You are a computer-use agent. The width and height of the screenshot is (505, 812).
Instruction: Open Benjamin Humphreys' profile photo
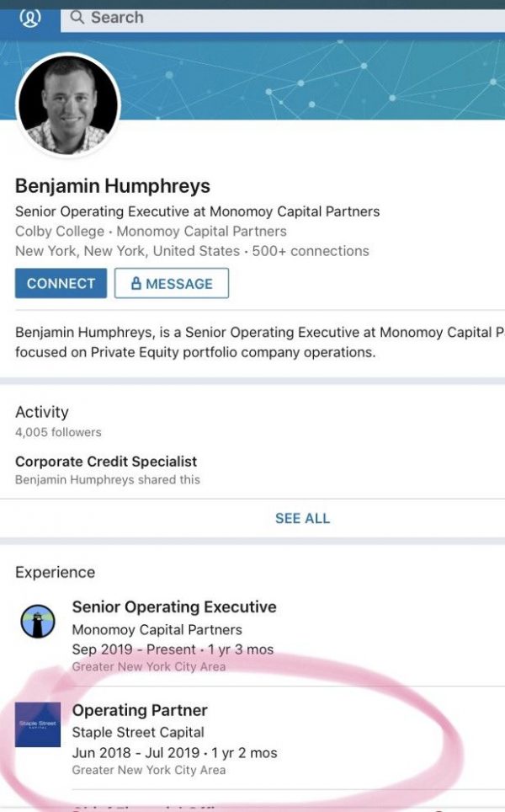click(69, 107)
